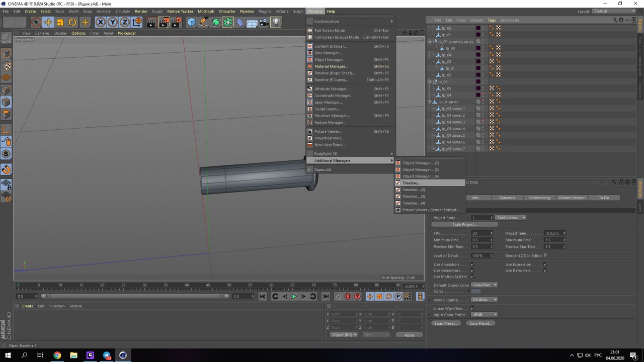
Task: Click the Record Active Objects button
Action: coord(338,297)
